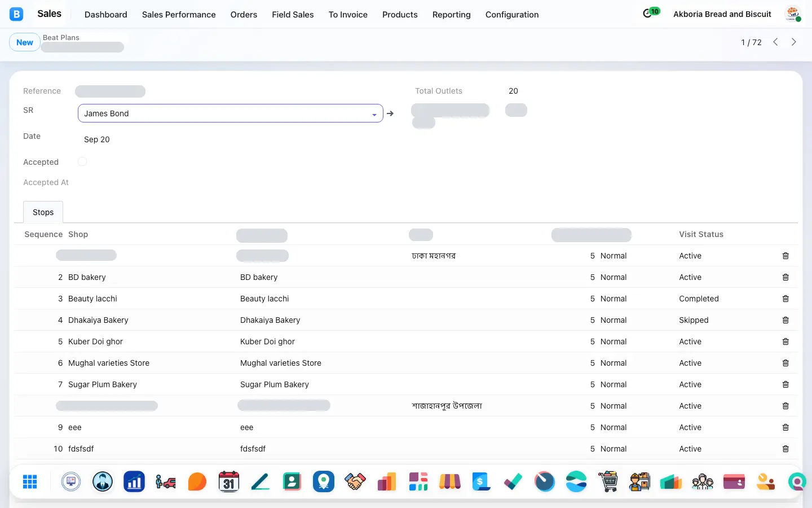This screenshot has height=508, width=812.
Task: Delete the Beauty lacchi stop row
Action: [x=785, y=299]
